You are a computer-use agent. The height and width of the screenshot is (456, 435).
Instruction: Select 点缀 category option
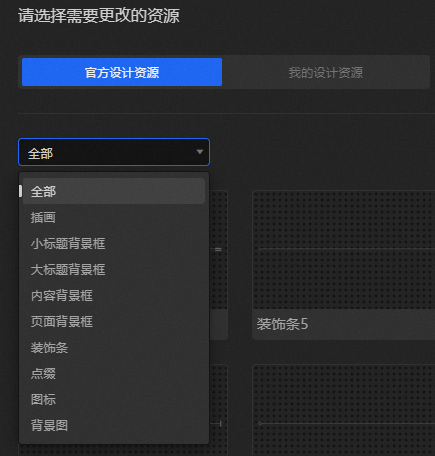[114, 373]
